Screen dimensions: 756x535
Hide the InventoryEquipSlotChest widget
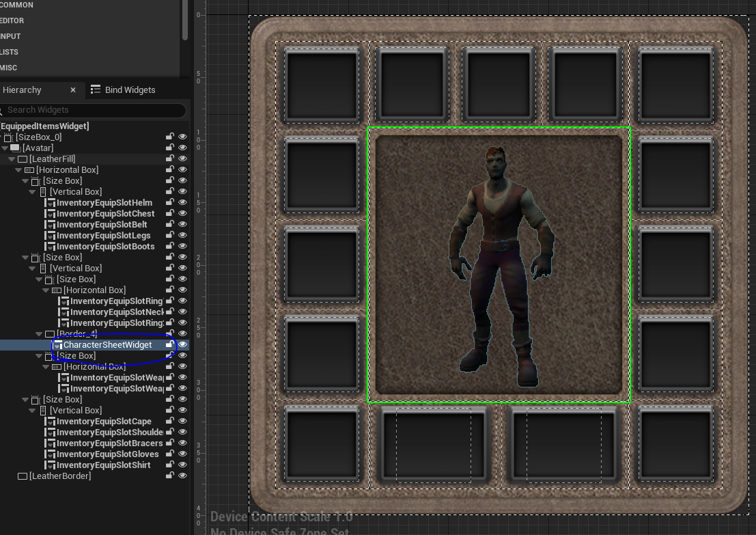coord(183,213)
